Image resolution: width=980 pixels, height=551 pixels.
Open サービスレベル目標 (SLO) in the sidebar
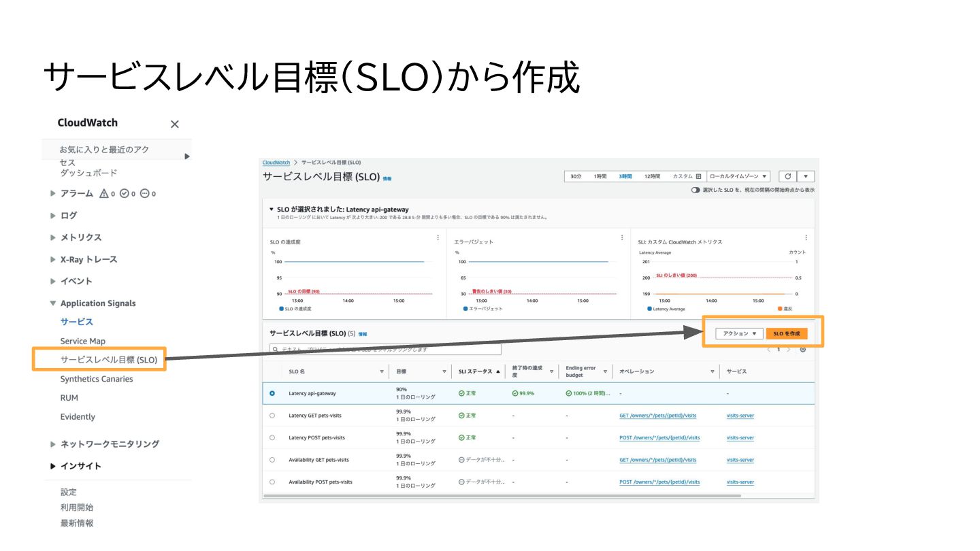109,360
